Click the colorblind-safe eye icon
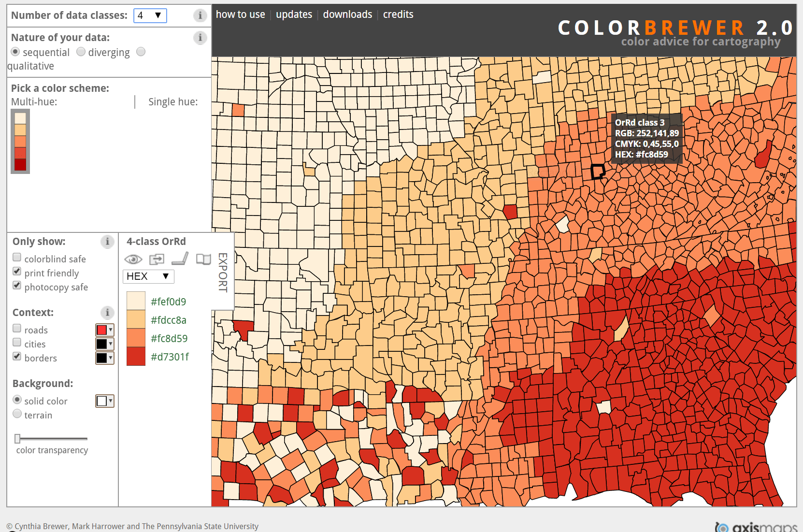Image resolution: width=803 pixels, height=532 pixels. [134, 259]
